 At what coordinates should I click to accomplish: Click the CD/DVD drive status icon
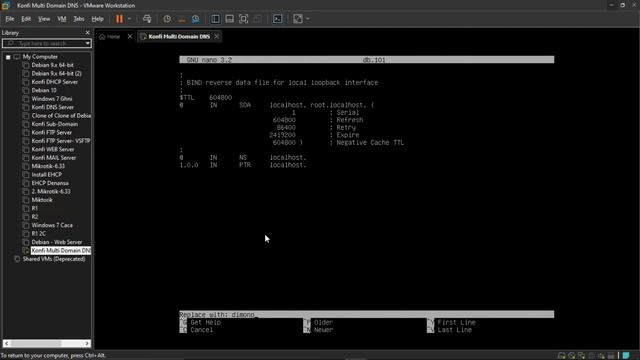point(571,356)
